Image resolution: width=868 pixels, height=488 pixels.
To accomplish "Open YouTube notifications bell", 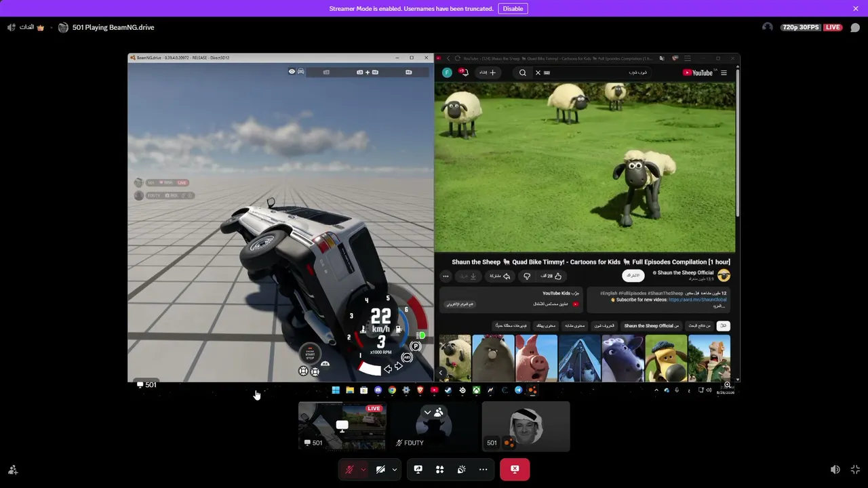I will click(x=464, y=73).
